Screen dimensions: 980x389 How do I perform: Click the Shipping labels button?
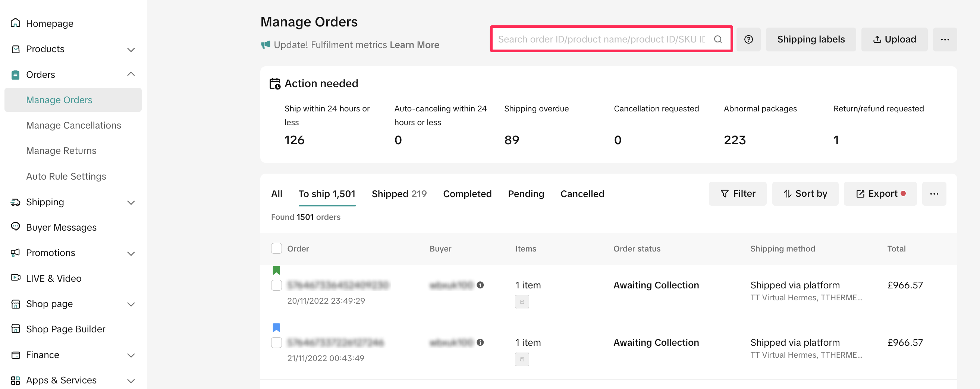[810, 39]
